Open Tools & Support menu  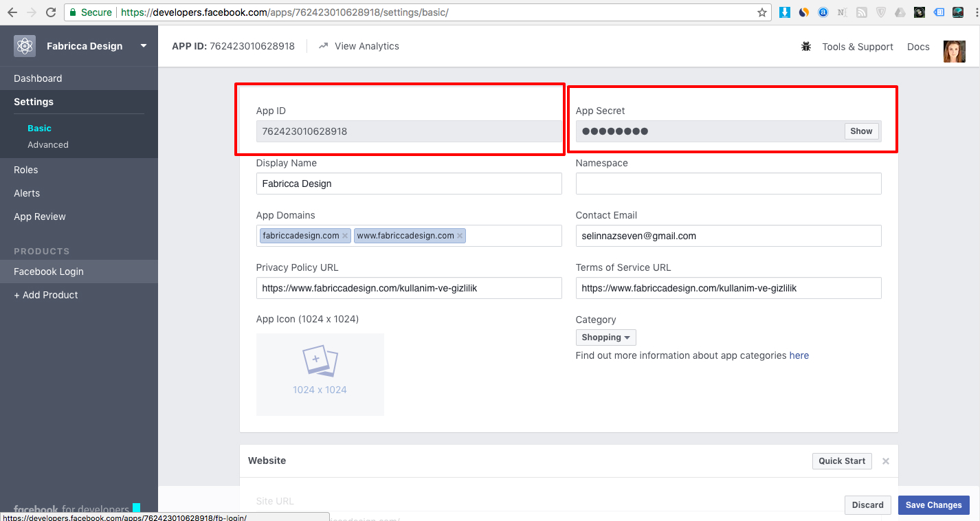(x=857, y=47)
